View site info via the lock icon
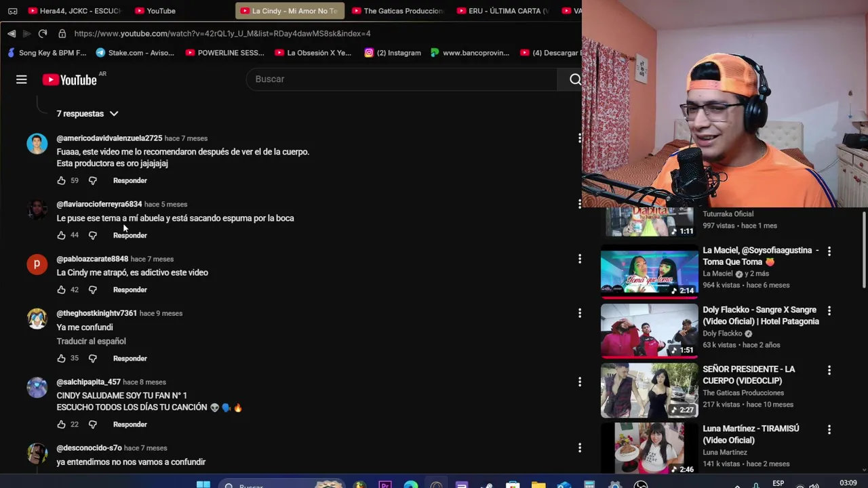 62,33
